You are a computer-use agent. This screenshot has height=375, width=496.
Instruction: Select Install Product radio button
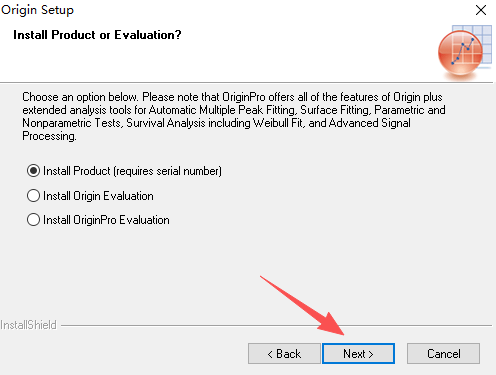pos(33,171)
